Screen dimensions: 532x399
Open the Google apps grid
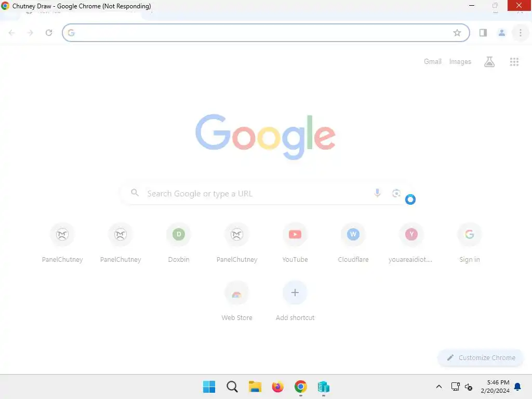click(514, 61)
